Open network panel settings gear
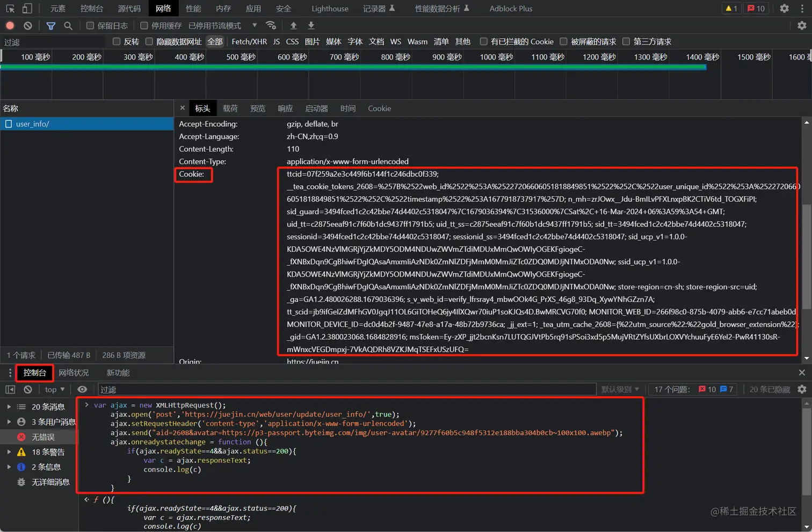This screenshot has height=532, width=812. click(x=802, y=26)
